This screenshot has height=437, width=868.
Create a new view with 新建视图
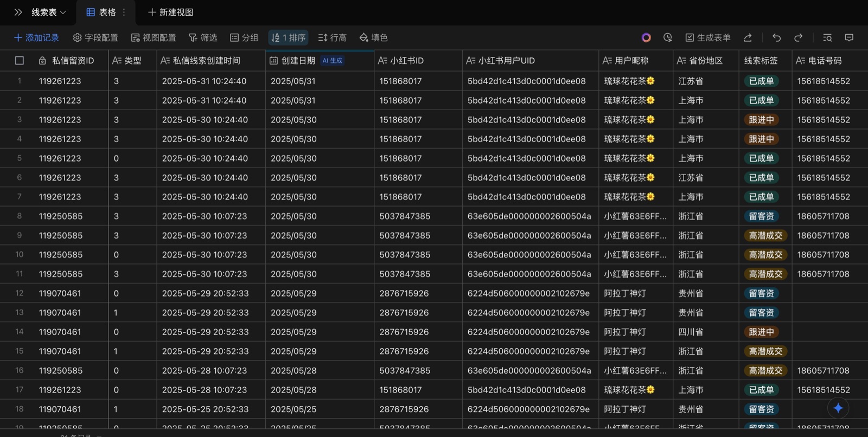click(x=170, y=12)
